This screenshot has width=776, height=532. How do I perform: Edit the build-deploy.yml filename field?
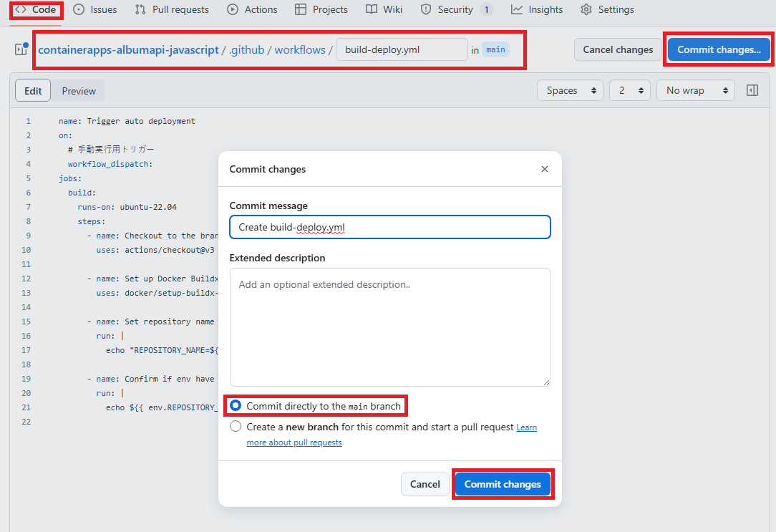tap(402, 49)
